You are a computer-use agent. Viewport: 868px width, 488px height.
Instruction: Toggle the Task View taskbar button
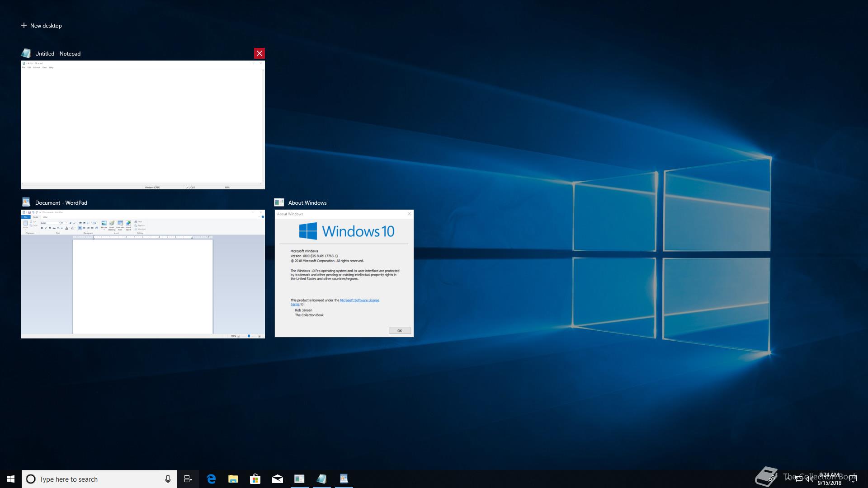coord(188,479)
